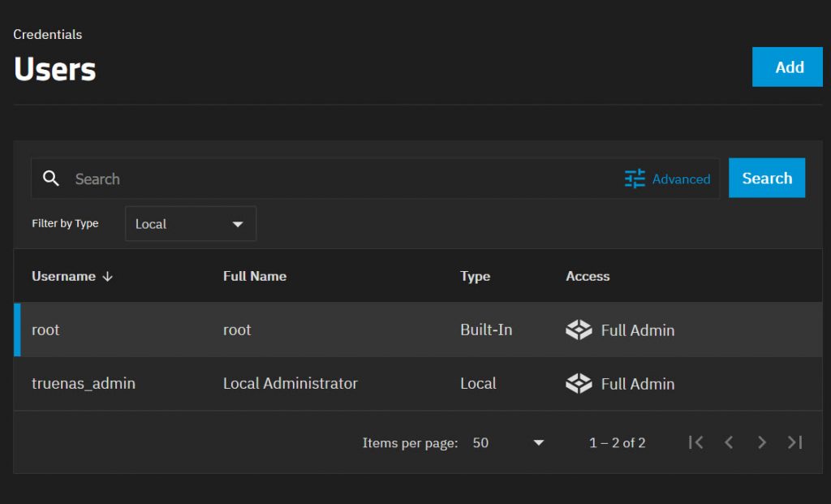The width and height of the screenshot is (831, 504).
Task: Sort by Full Name column header
Action: (x=254, y=276)
